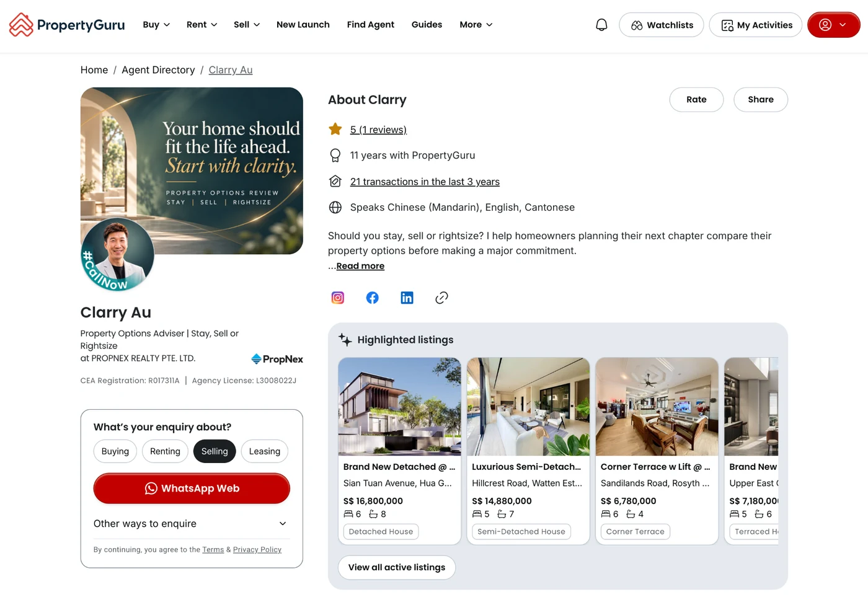Click Read more in agent description
Image resolution: width=868 pixels, height=597 pixels.
click(360, 266)
